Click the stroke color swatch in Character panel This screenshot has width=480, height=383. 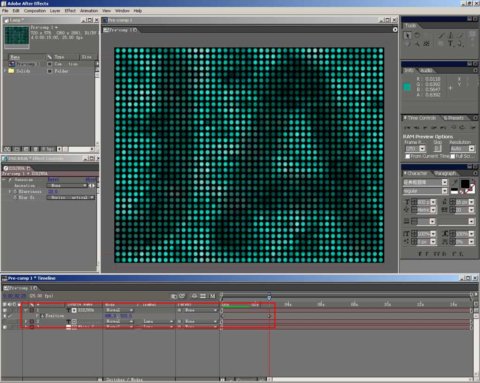click(x=471, y=189)
